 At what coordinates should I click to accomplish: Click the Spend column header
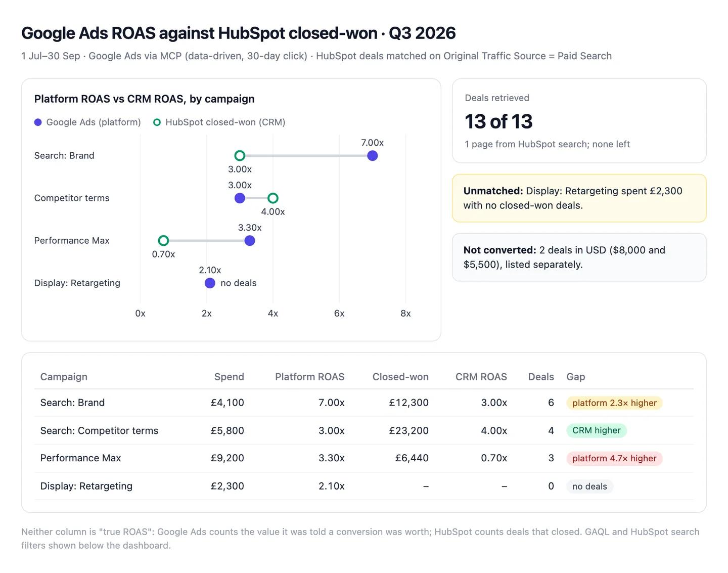(x=229, y=377)
